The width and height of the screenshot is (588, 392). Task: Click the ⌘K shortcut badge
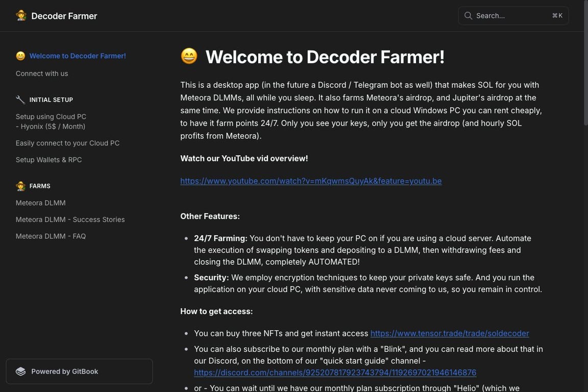click(557, 16)
